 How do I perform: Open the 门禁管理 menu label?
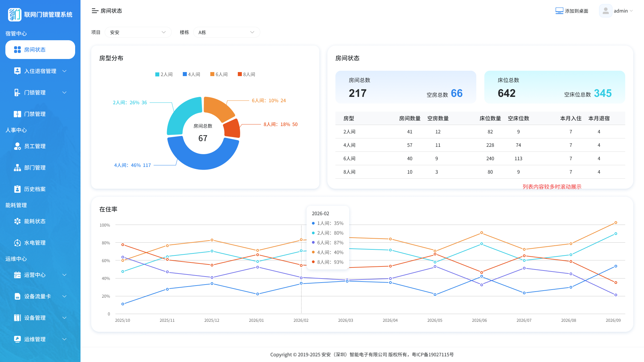(35, 114)
